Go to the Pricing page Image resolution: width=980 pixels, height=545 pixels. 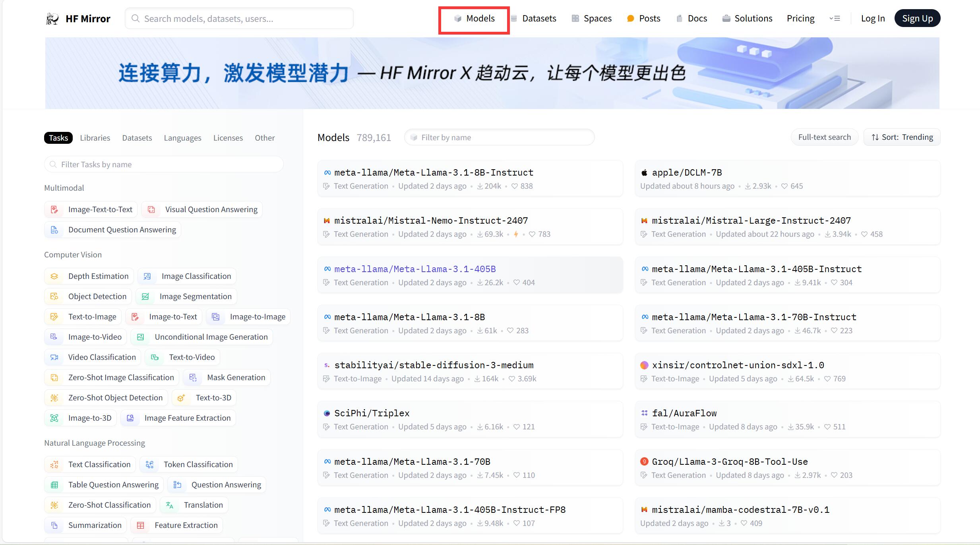tap(800, 18)
